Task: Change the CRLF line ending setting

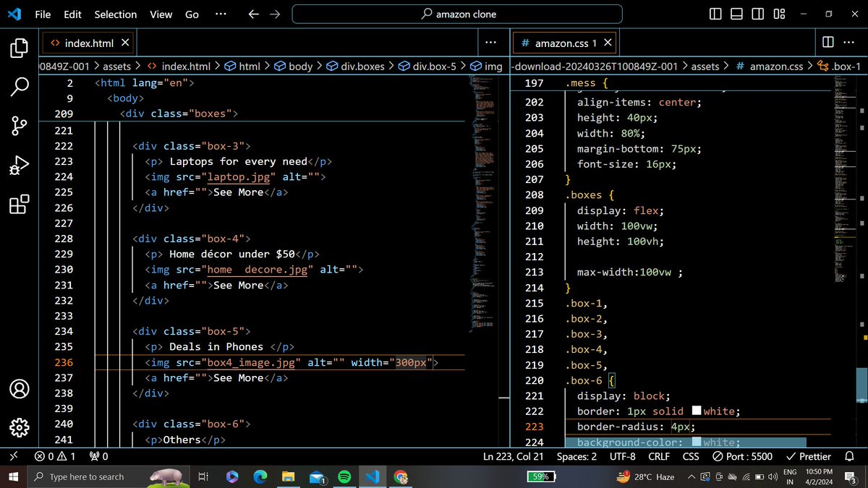Action: pyautogui.click(x=659, y=456)
